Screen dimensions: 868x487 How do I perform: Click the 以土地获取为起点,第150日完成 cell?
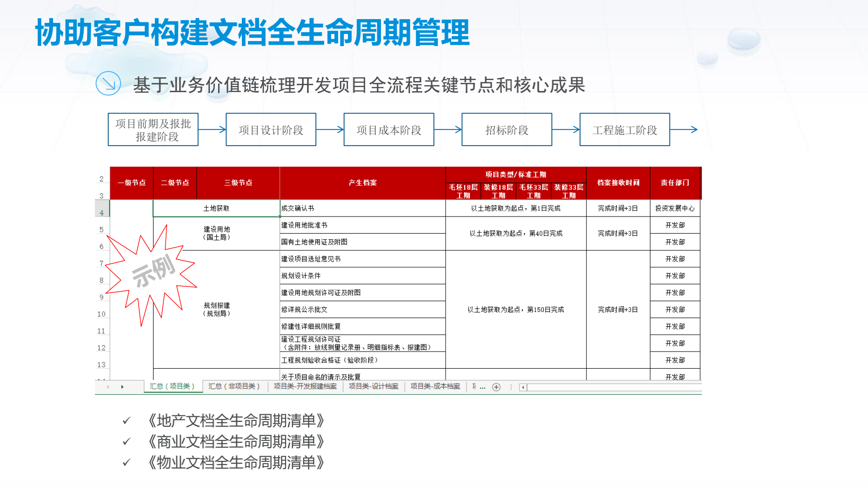(x=516, y=310)
